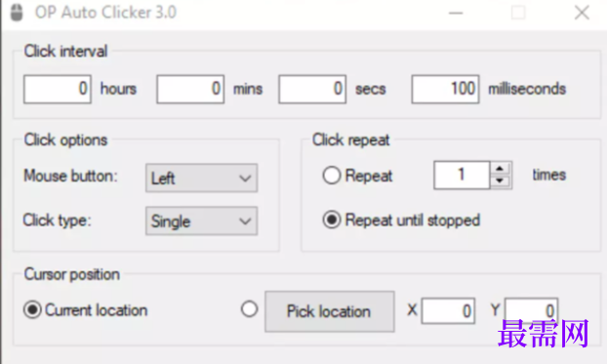Image resolution: width=607 pixels, height=364 pixels.
Task: Choose Current location radio button
Action: tap(32, 309)
